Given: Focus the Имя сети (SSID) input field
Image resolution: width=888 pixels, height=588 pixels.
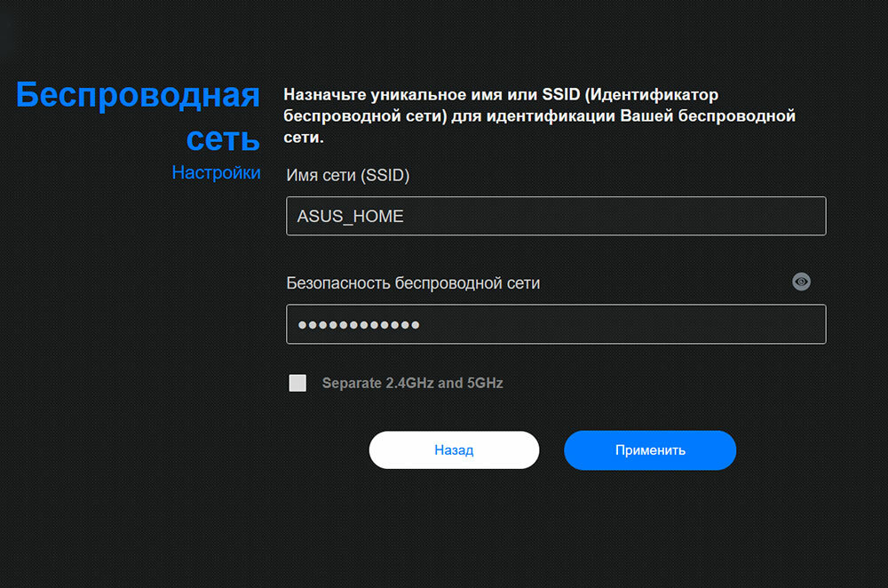Looking at the screenshot, I should tap(556, 216).
